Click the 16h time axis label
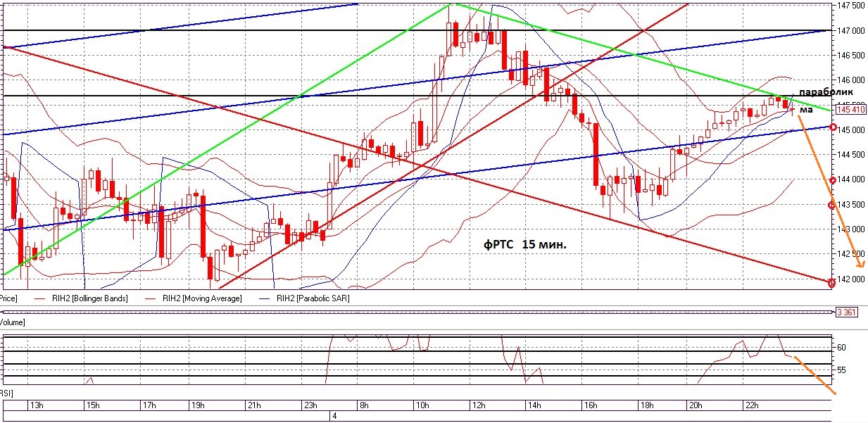Image resolution: width=868 pixels, height=423 pixels. tap(590, 405)
